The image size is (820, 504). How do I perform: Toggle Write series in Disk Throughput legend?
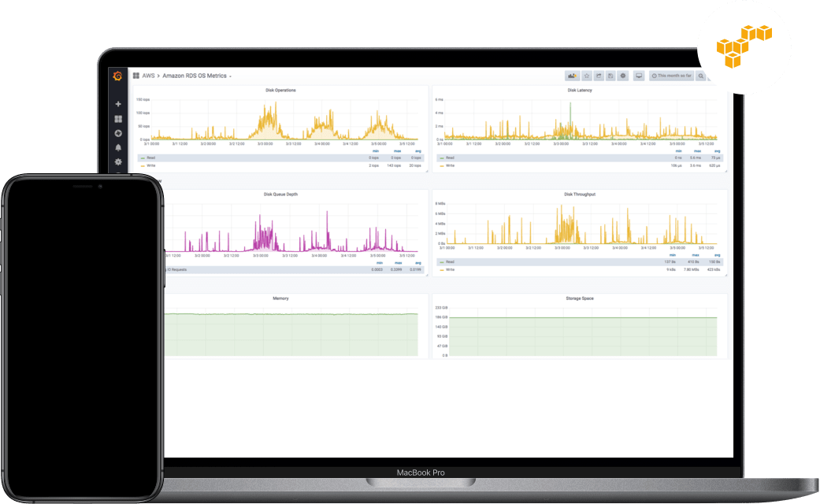pos(451,270)
